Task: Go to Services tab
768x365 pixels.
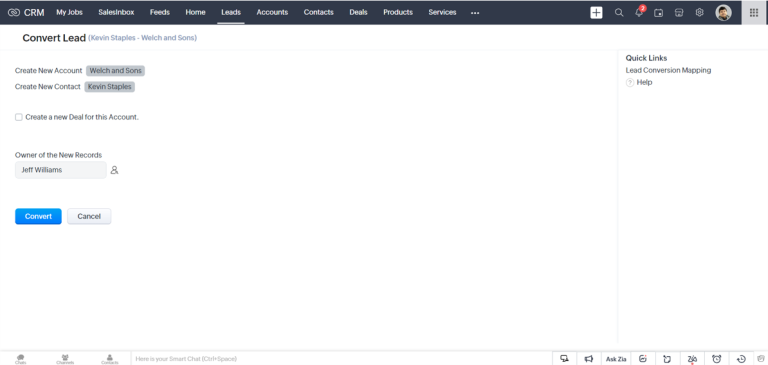Action: pos(442,12)
